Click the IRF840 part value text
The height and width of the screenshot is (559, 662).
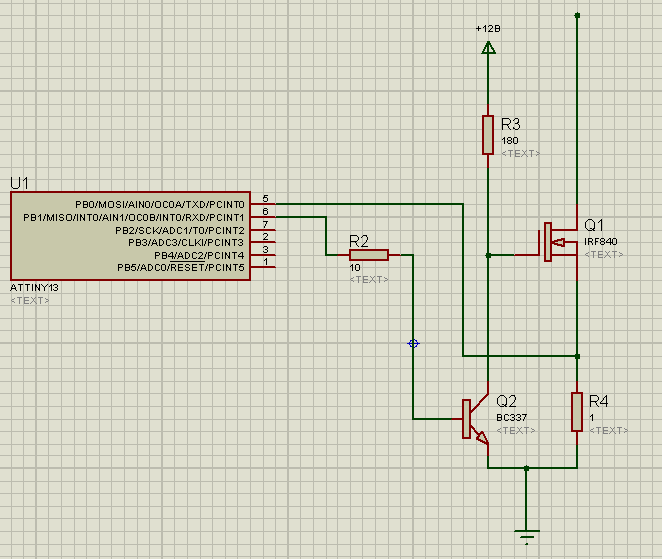[601, 242]
